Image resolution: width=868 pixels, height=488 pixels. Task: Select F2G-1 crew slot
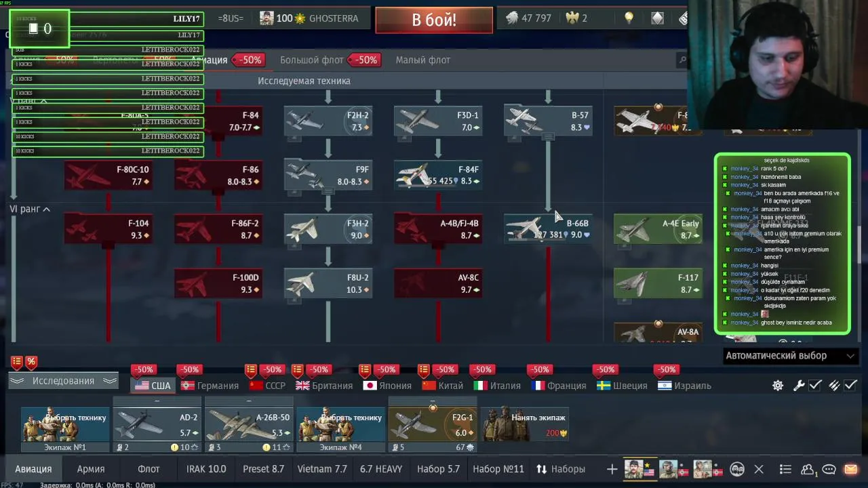tap(433, 430)
